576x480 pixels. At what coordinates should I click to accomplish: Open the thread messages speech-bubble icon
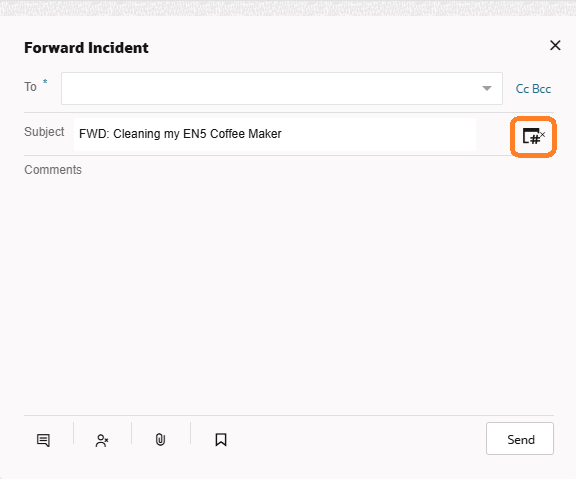(x=43, y=440)
